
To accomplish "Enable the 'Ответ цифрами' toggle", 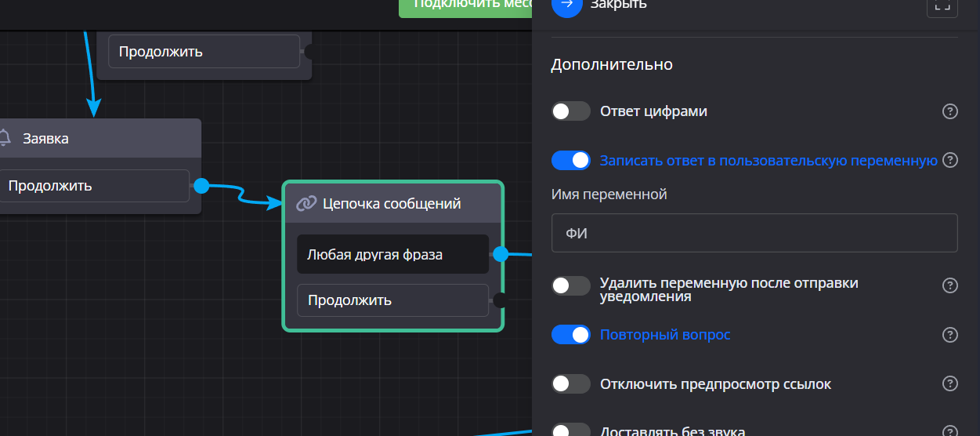I will click(570, 111).
